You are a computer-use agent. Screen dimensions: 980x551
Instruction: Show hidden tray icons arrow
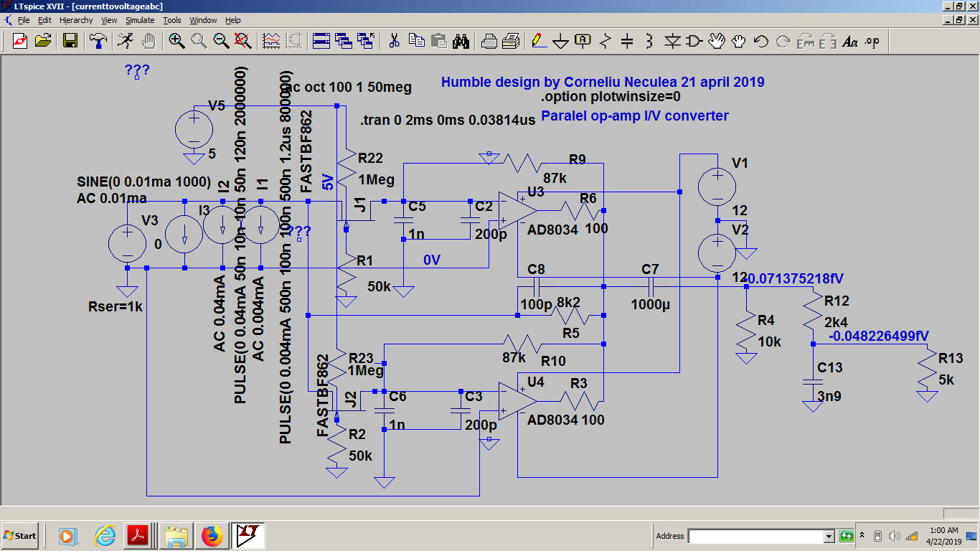pos(863,536)
